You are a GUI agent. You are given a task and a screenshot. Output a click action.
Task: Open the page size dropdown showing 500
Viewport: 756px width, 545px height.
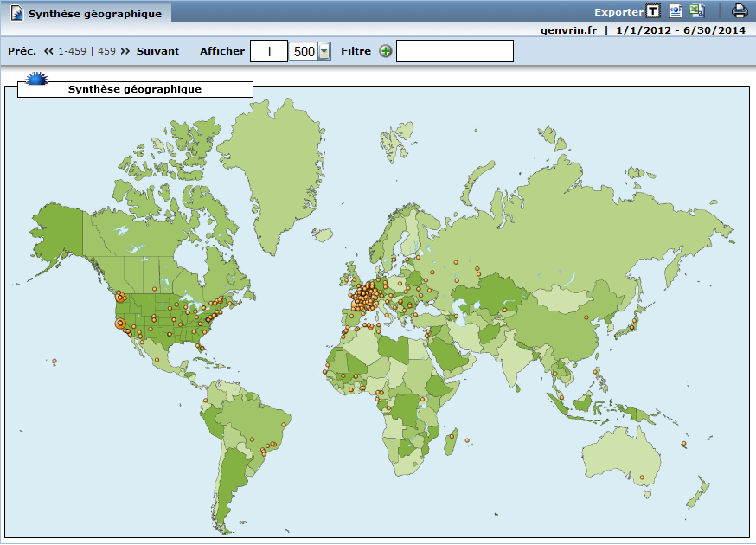click(x=323, y=51)
